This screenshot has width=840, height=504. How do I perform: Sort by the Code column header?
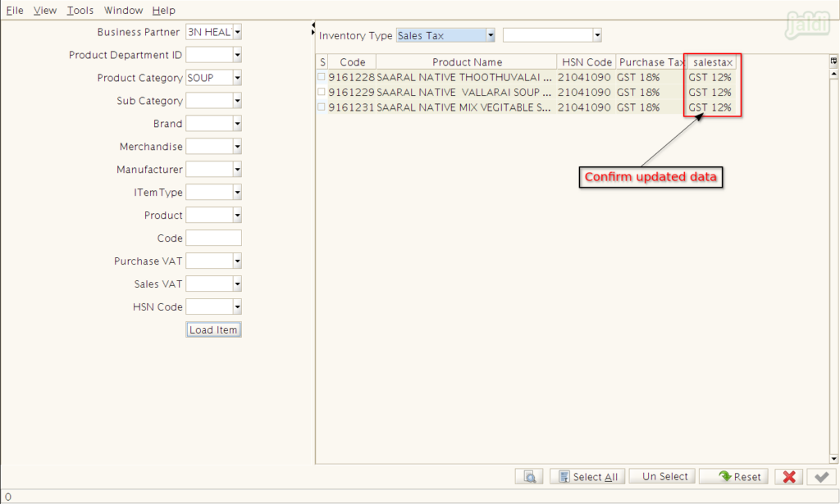(x=352, y=62)
